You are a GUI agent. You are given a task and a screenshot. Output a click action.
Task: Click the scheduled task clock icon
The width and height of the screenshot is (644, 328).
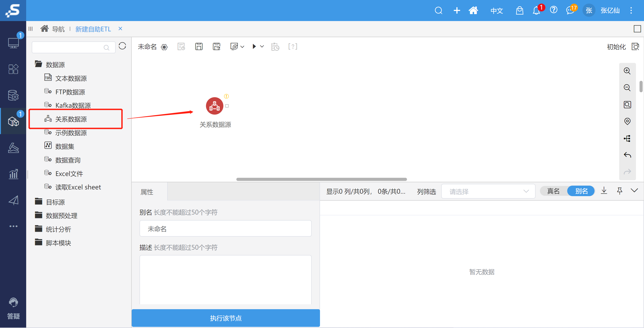tap(275, 47)
